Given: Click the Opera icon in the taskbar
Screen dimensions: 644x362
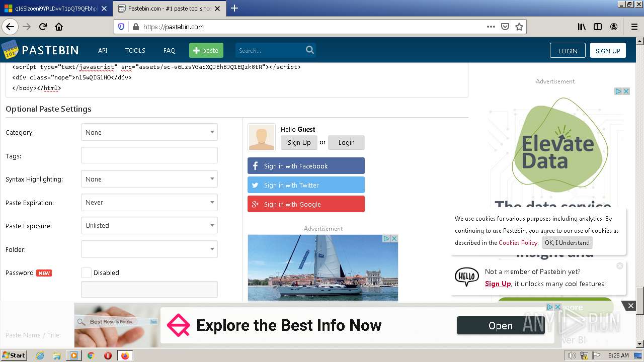Looking at the screenshot, I should 108,355.
